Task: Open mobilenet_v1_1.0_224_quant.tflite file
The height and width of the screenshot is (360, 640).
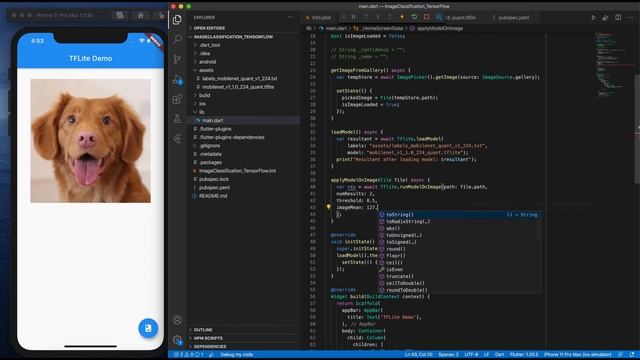Action: click(238, 87)
